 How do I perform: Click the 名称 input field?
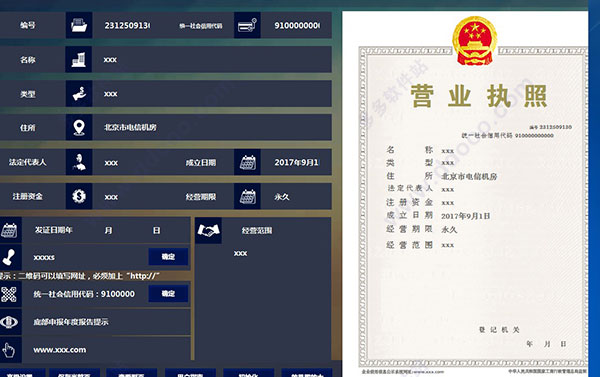pyautogui.click(x=212, y=59)
